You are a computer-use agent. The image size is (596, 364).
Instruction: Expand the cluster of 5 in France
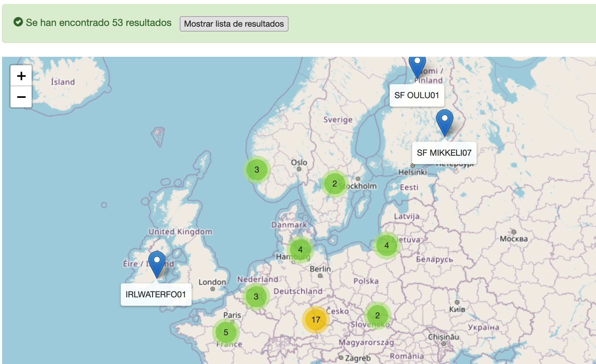(226, 332)
